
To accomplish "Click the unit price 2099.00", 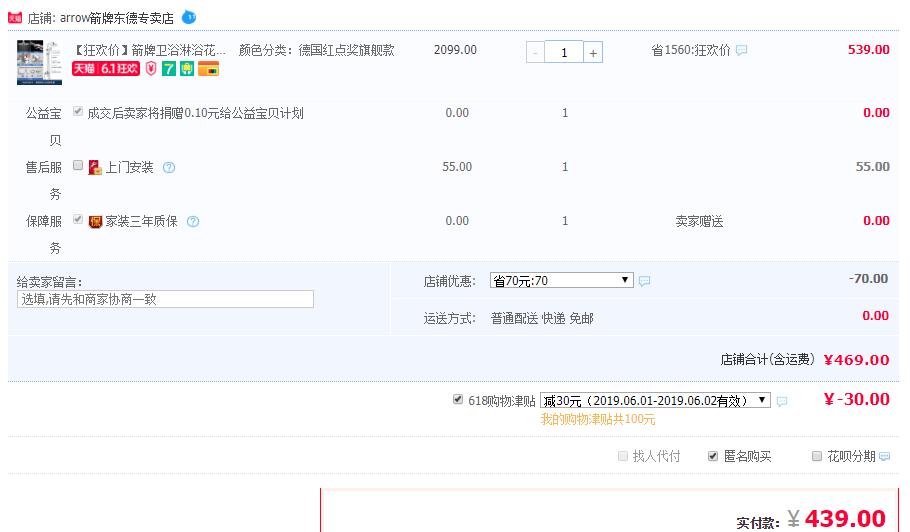I will point(456,50).
